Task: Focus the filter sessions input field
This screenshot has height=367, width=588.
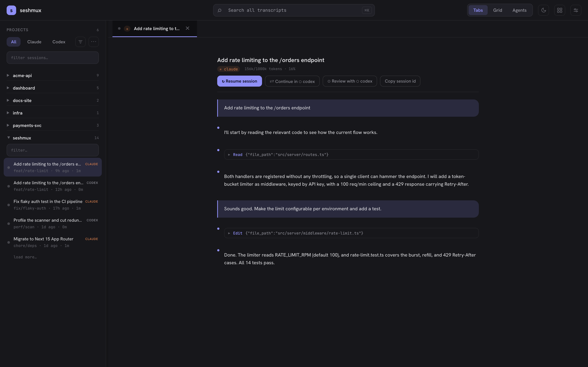Action: pyautogui.click(x=53, y=57)
